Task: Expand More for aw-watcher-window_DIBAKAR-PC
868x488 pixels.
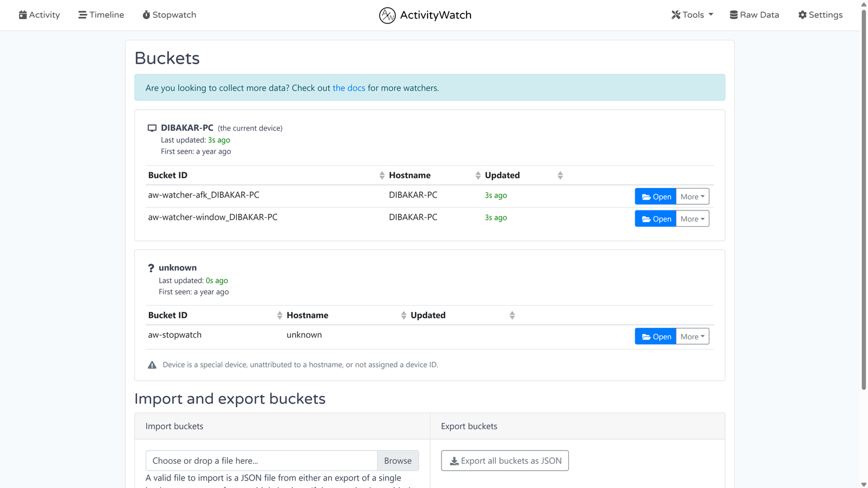Action: [x=693, y=219]
